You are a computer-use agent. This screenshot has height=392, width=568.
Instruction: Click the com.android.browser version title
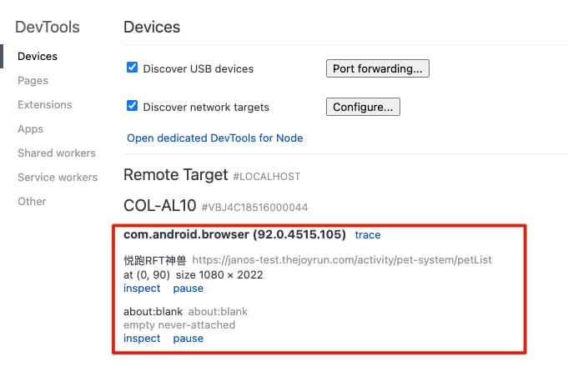235,235
